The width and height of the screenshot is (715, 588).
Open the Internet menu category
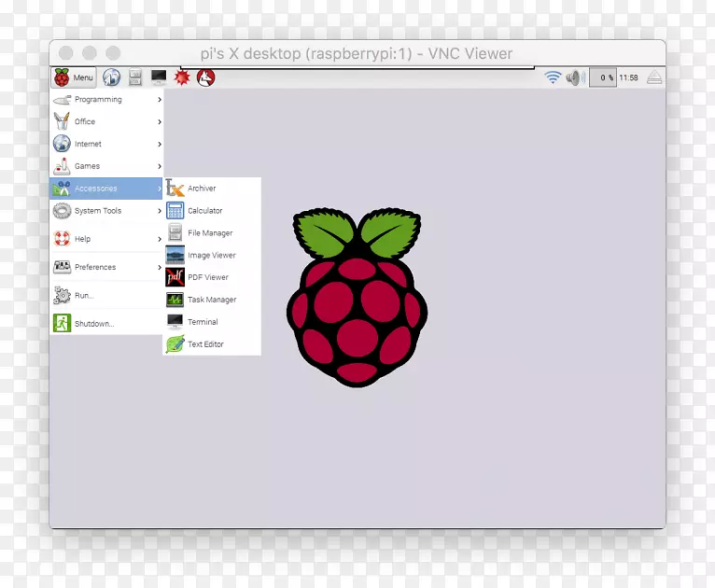[106, 144]
